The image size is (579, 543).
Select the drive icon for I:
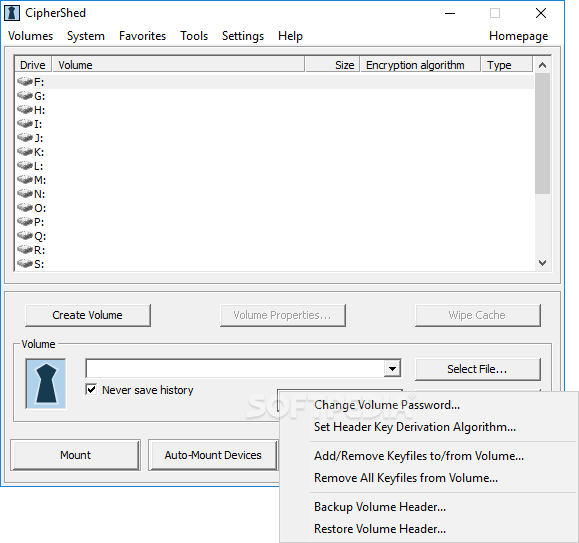25,123
